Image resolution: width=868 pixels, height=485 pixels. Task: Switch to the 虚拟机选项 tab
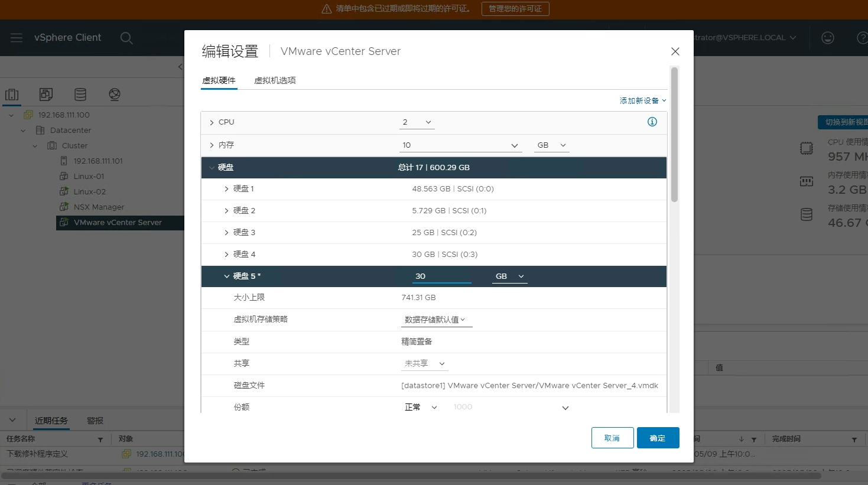pos(275,80)
